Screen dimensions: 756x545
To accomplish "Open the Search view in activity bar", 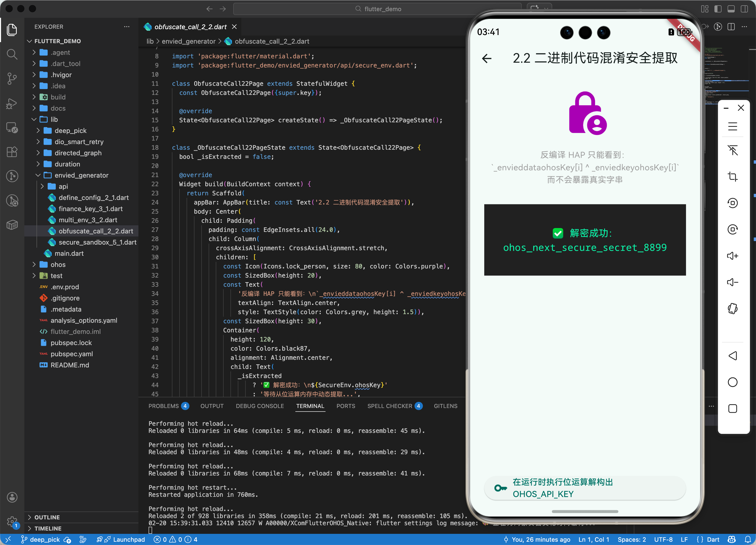I will 12,54.
